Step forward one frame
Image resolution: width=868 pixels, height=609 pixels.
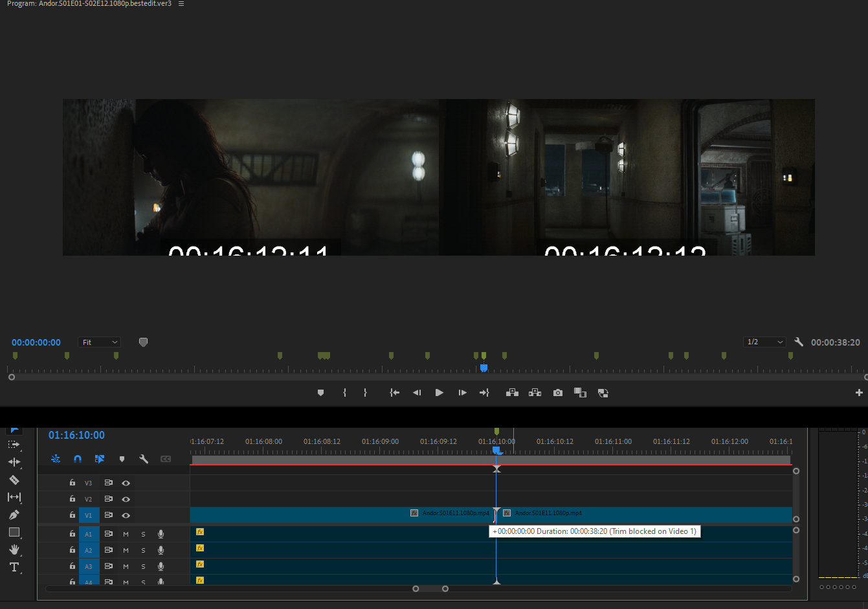[462, 393]
